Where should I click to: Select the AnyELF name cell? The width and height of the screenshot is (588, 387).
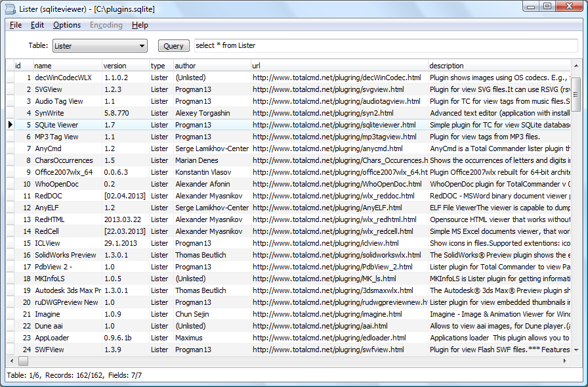pos(67,208)
